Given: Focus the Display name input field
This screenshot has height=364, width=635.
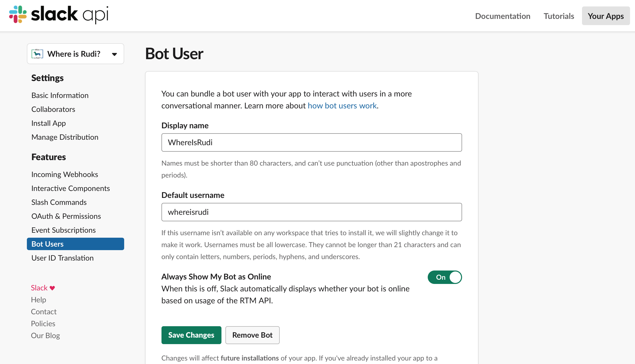Looking at the screenshot, I should [311, 142].
